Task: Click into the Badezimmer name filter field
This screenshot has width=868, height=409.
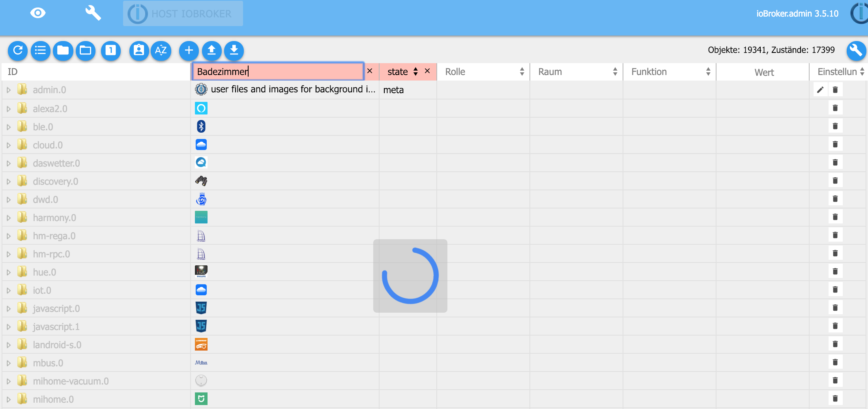Action: click(x=278, y=71)
